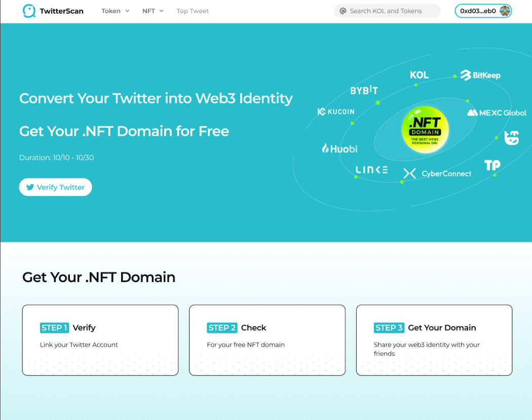Click the Twitter bird icon on the right orbit
The height and width of the screenshot is (420, 532).
(511, 137)
